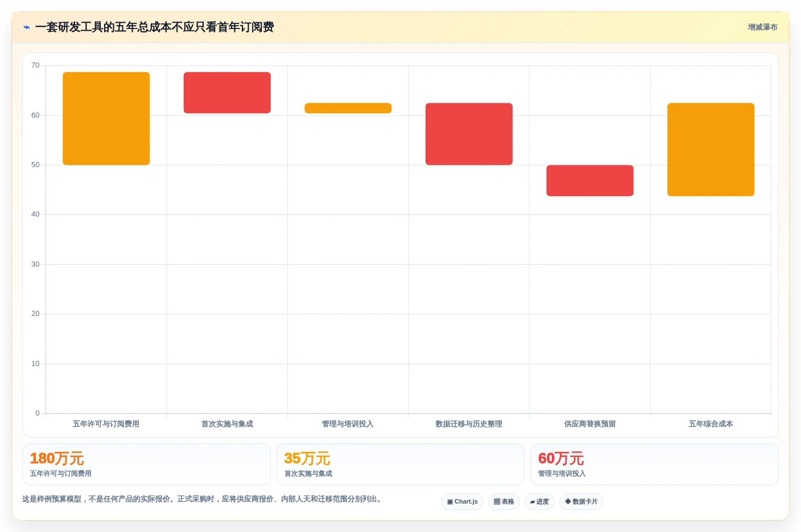Select the 进度 chip

pyautogui.click(x=539, y=501)
